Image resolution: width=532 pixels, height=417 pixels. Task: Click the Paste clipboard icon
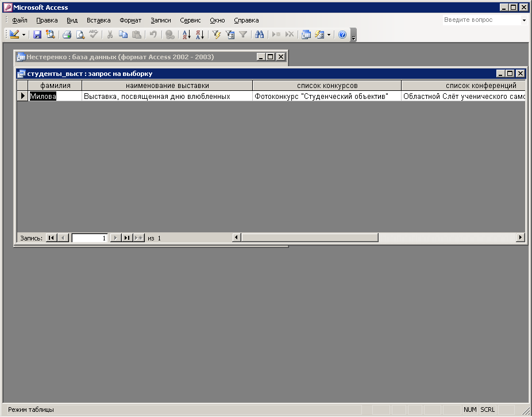(x=136, y=35)
